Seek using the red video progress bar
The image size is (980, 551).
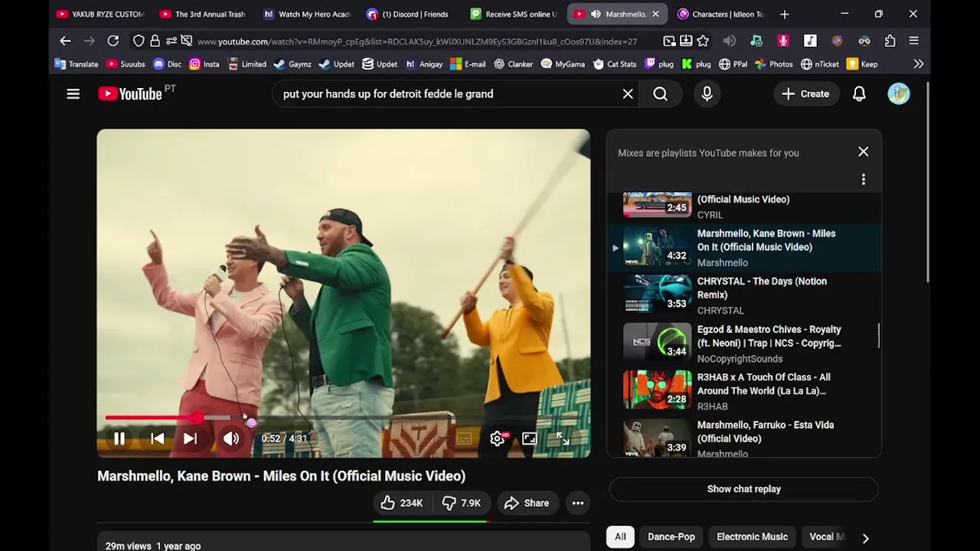tap(343, 418)
